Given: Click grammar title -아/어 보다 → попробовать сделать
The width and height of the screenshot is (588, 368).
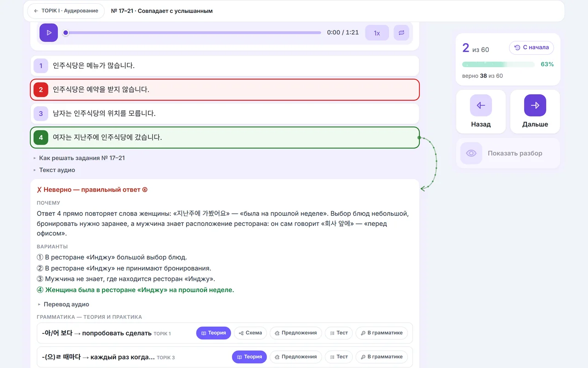Looking at the screenshot, I should [96, 333].
